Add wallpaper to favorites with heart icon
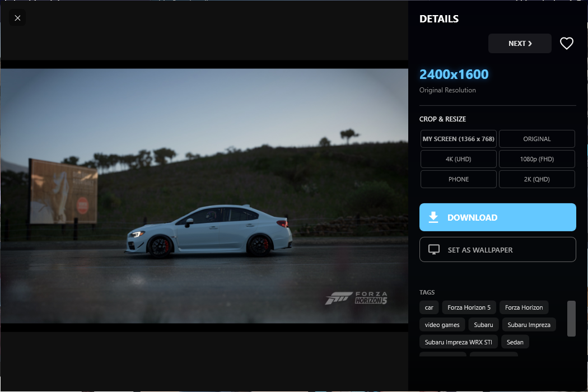This screenshot has width=588, height=392. [566, 44]
